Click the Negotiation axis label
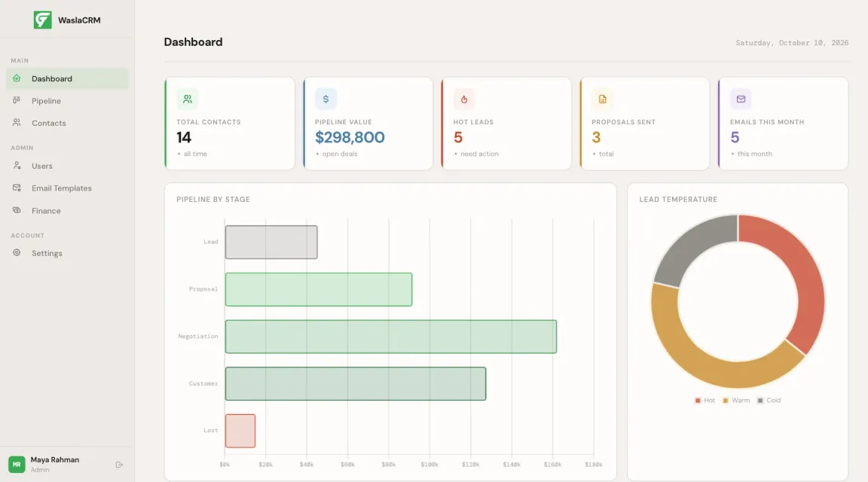The height and width of the screenshot is (482, 868). click(x=197, y=337)
